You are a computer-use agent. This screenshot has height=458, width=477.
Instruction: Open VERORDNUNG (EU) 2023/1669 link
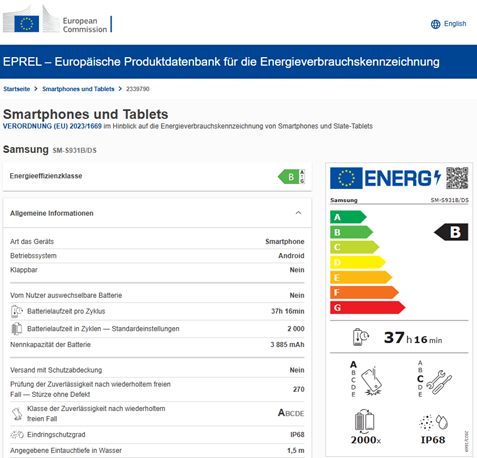point(52,126)
